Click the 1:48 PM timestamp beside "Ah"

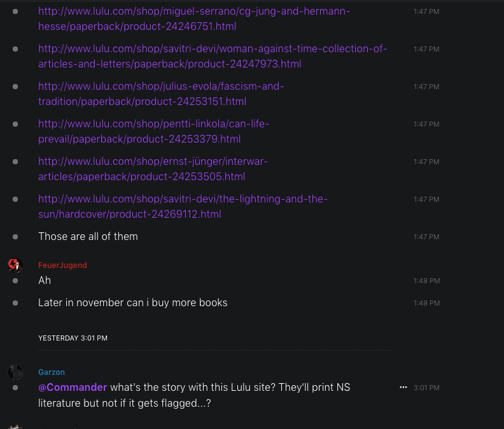click(426, 281)
